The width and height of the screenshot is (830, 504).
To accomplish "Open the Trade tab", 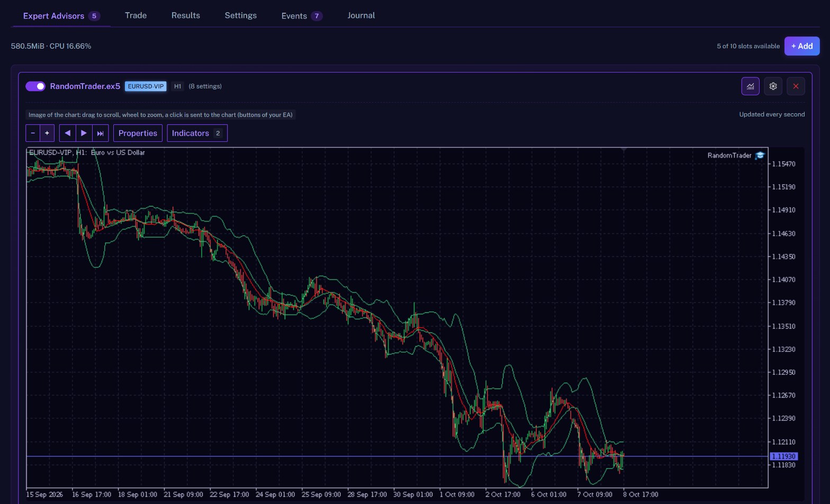I will click(x=136, y=15).
